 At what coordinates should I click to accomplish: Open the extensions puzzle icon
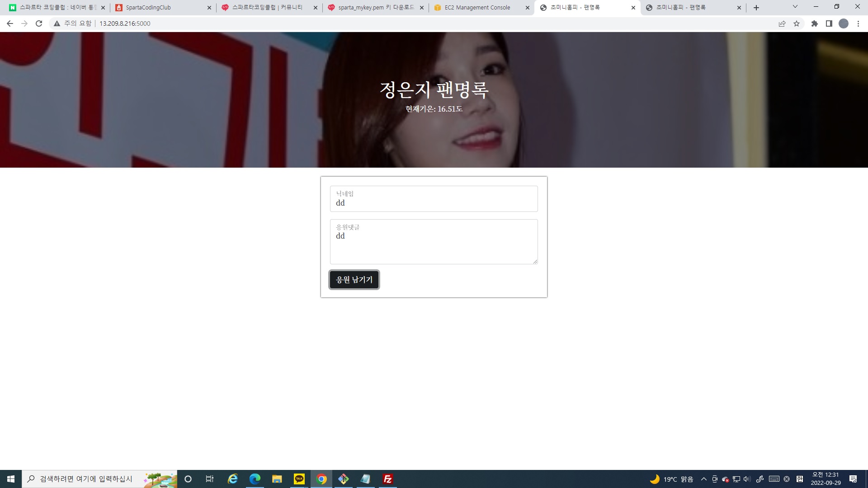815,23
